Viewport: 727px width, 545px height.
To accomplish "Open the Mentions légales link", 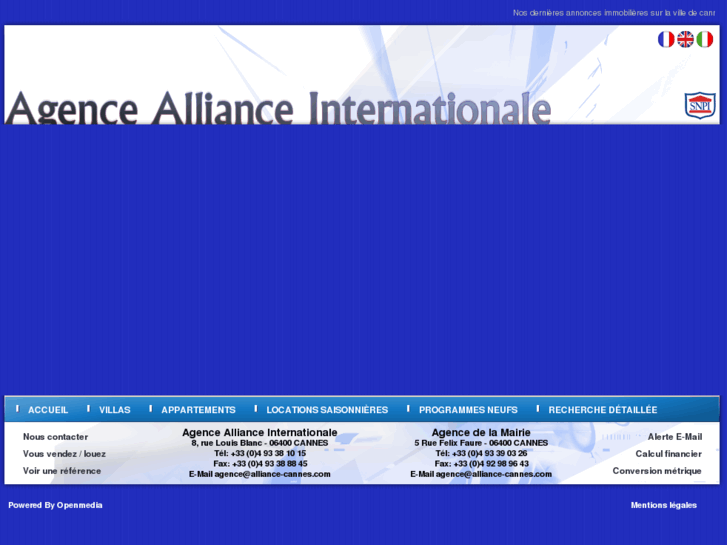I will click(x=663, y=505).
